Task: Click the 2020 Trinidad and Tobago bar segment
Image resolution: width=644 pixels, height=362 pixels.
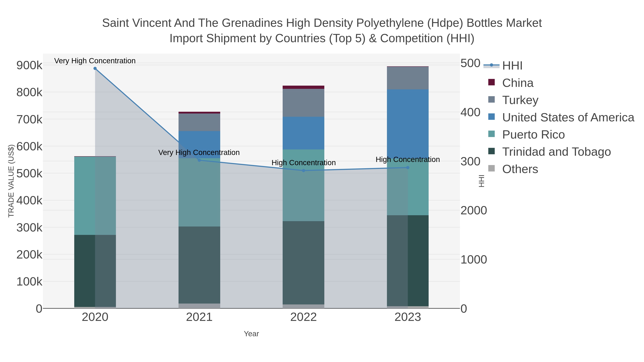Action: click(x=95, y=271)
